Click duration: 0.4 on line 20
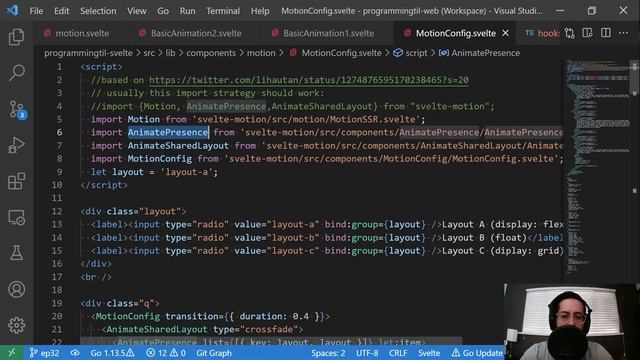Viewport: 640px width, 360px height. coord(274,316)
